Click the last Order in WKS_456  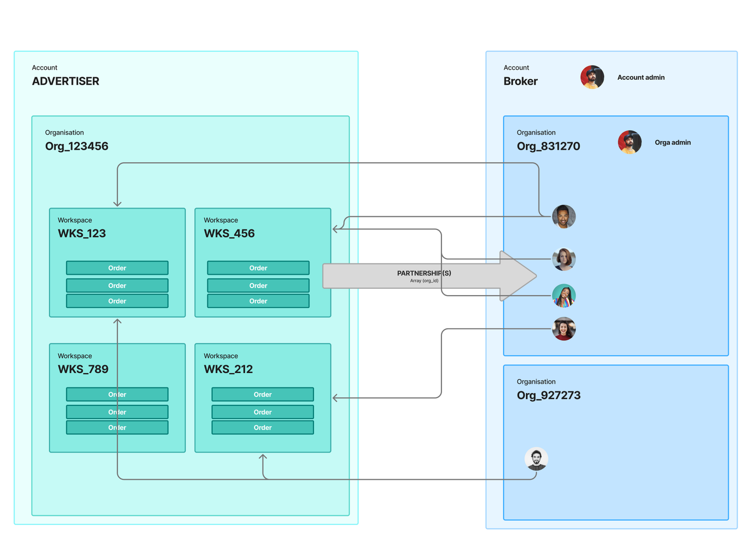[x=258, y=301]
